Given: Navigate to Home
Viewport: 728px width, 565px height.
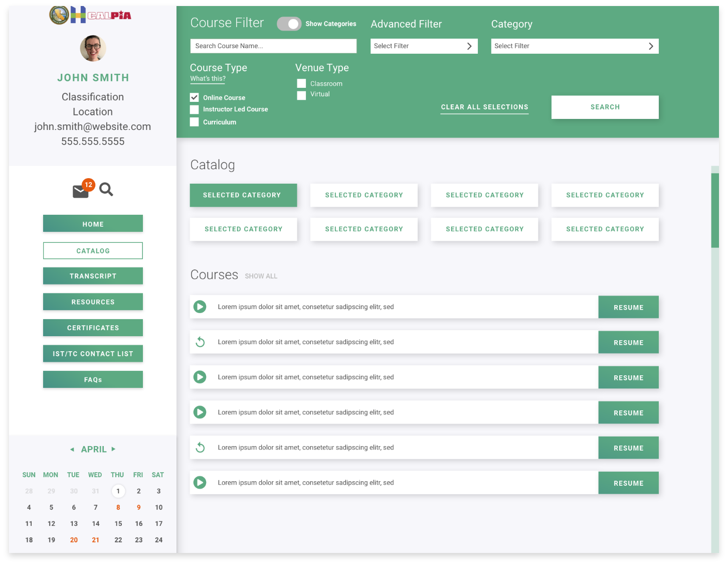Looking at the screenshot, I should point(93,224).
